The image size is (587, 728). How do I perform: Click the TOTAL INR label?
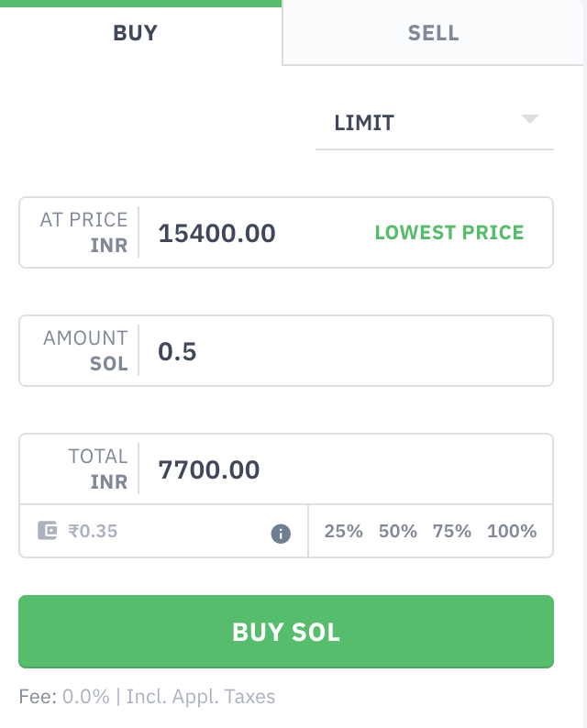[97, 469]
